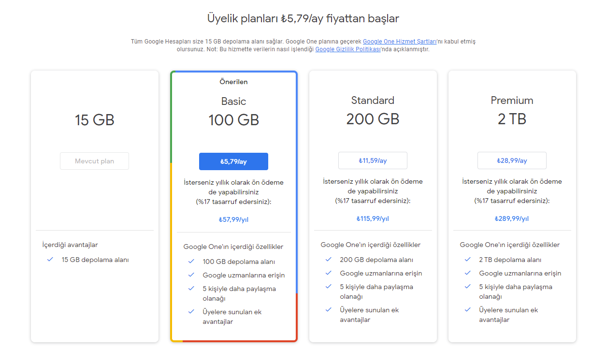The width and height of the screenshot is (607, 364).
Task: Click checkmark by Basic Google uzmanlarına erişin
Action: point(191,275)
